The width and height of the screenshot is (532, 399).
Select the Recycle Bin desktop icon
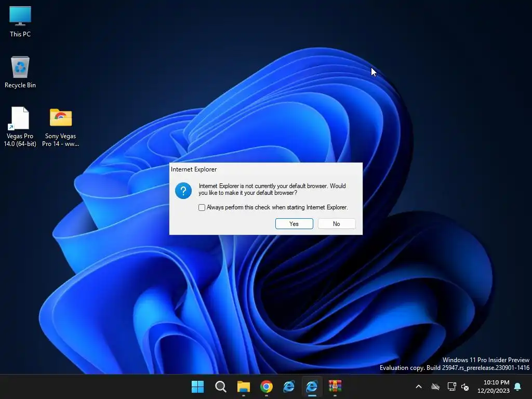click(20, 72)
